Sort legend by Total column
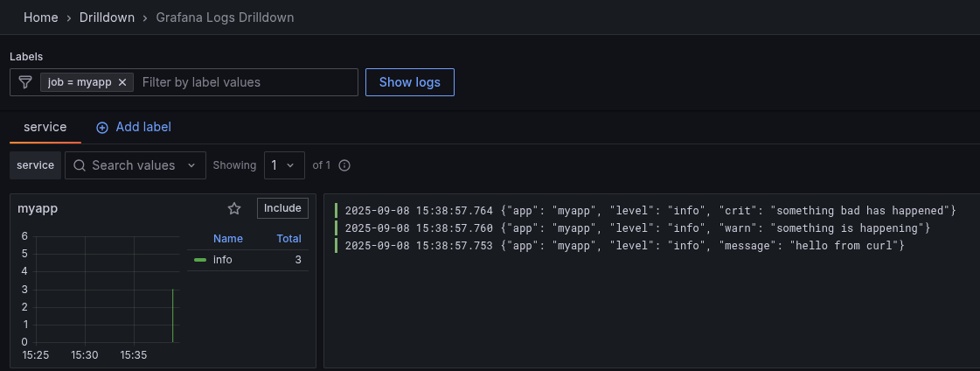Viewport: 980px width, 371px height. [x=288, y=238]
